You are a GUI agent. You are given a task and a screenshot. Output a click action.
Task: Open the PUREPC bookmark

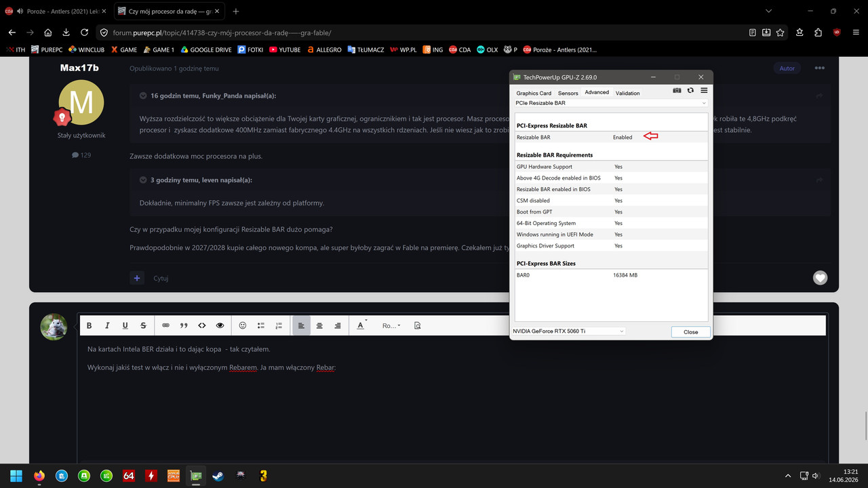[47, 49]
